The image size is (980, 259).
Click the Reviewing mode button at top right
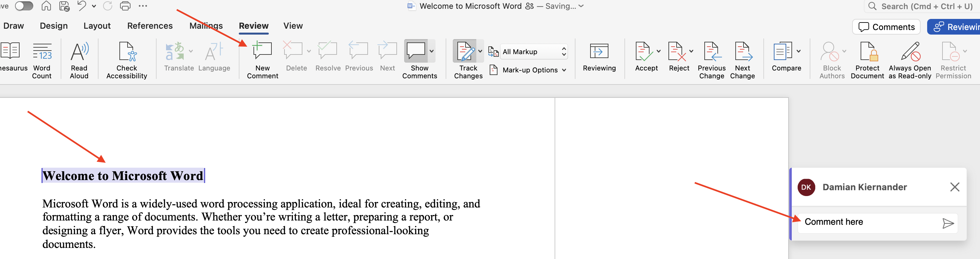pos(953,27)
